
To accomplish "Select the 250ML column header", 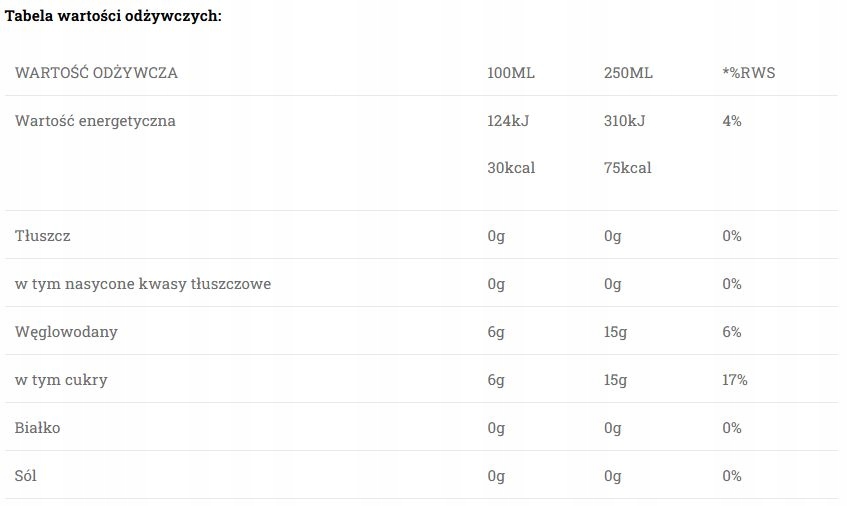I will coord(628,73).
